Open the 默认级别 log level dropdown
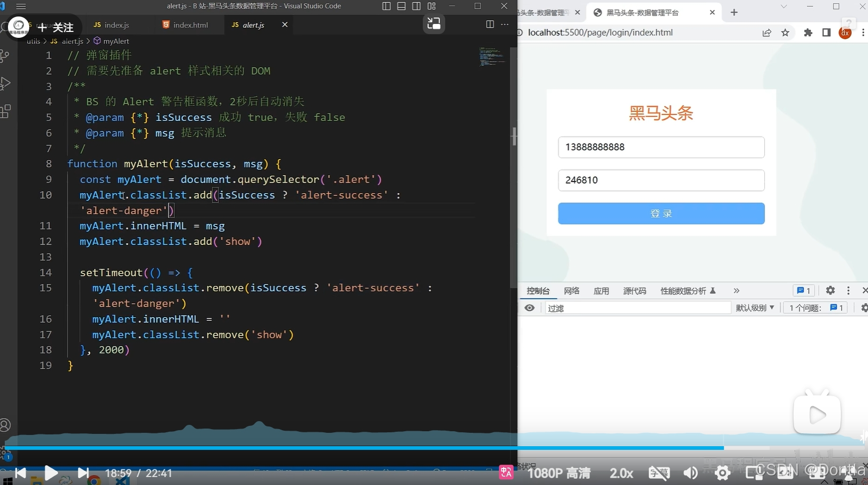The image size is (868, 485). [755, 308]
